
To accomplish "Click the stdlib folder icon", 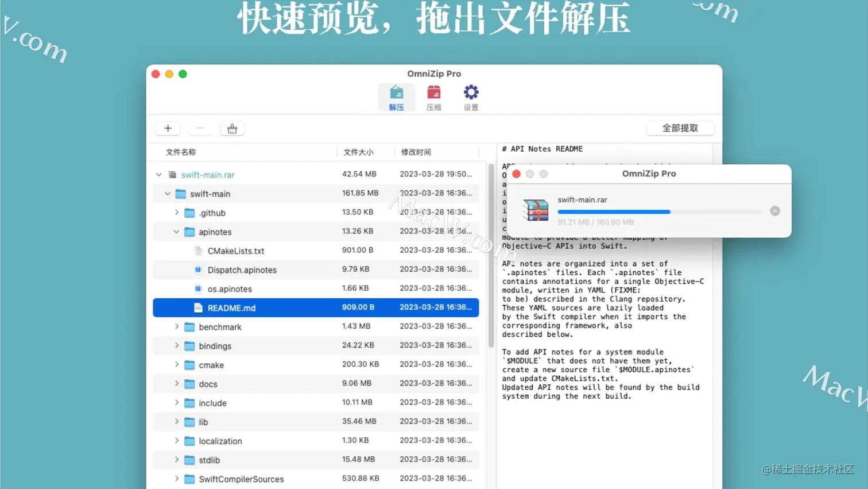I will pos(189,459).
